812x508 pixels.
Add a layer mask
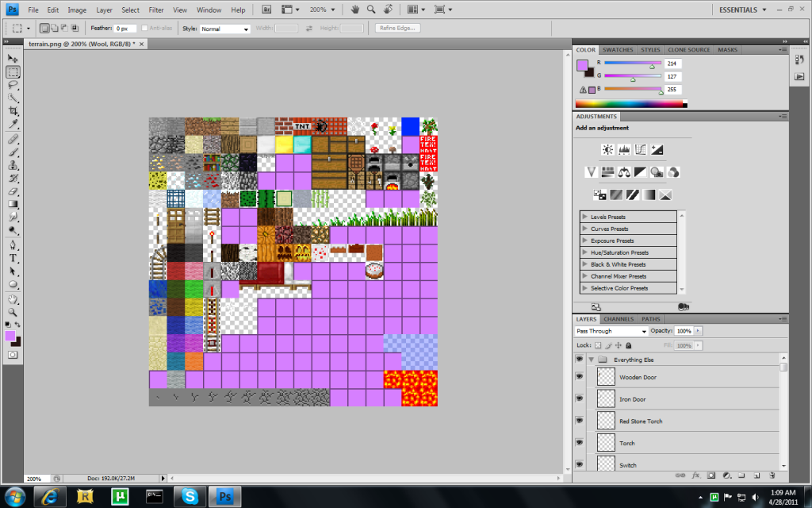point(711,475)
